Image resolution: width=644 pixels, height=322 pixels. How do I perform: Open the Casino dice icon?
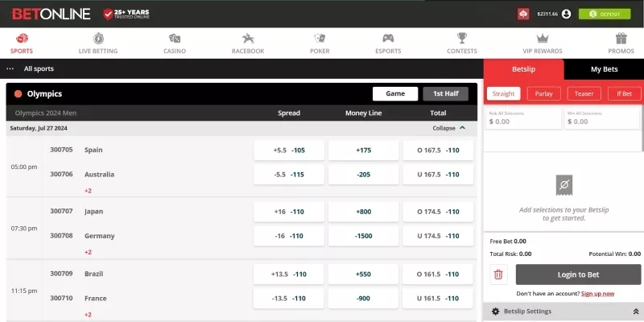point(175,39)
